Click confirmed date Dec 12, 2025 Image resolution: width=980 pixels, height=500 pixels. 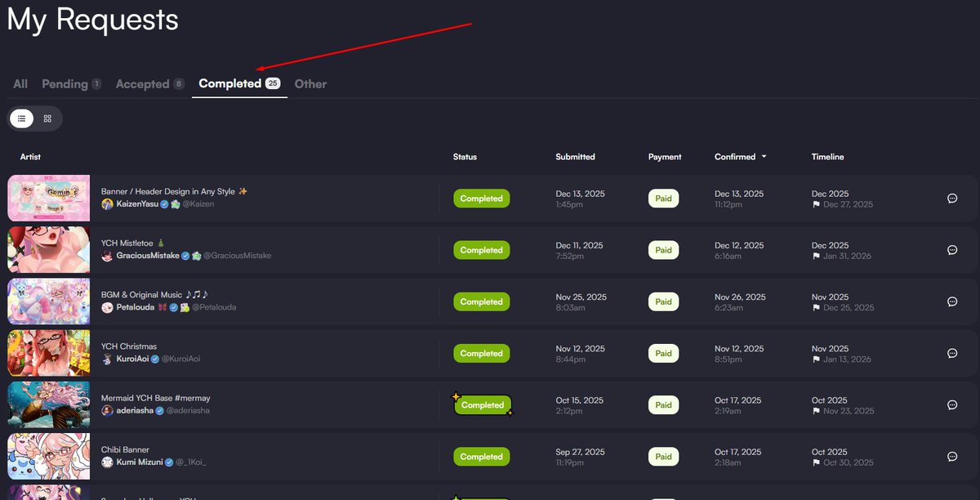[x=739, y=245]
